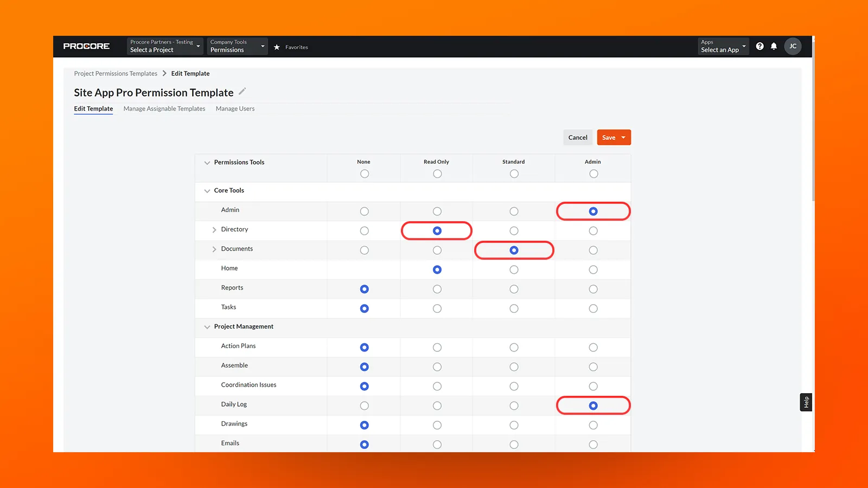Click the Cancel button
This screenshot has width=868, height=488.
pos(578,137)
